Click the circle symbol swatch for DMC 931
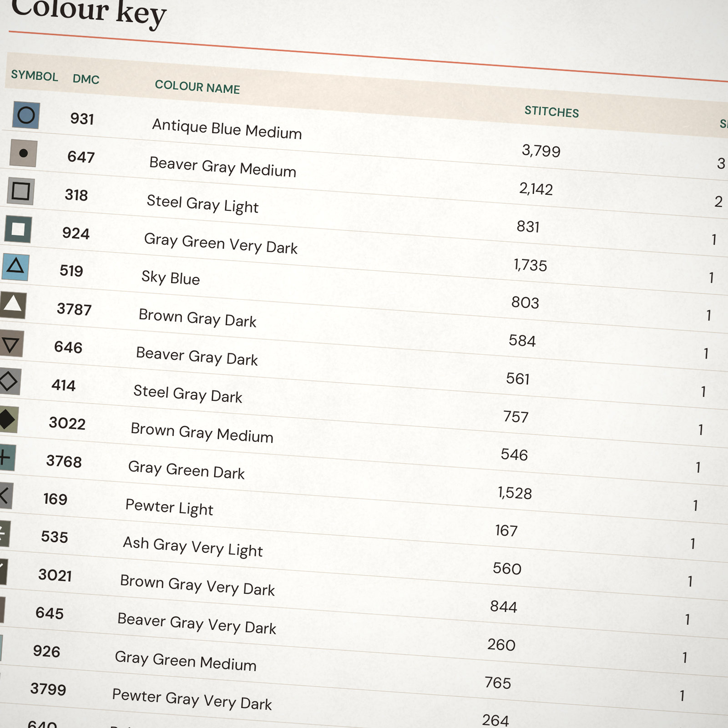 pos(26,115)
